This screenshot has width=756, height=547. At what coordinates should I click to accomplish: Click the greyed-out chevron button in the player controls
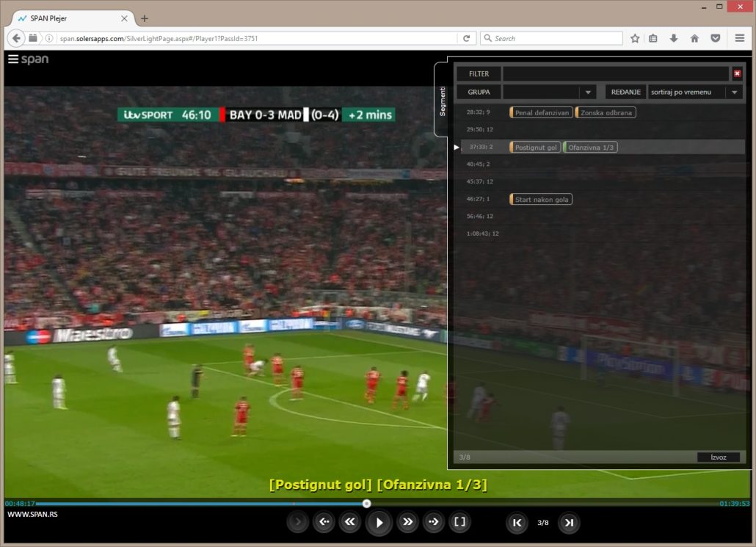(297, 521)
